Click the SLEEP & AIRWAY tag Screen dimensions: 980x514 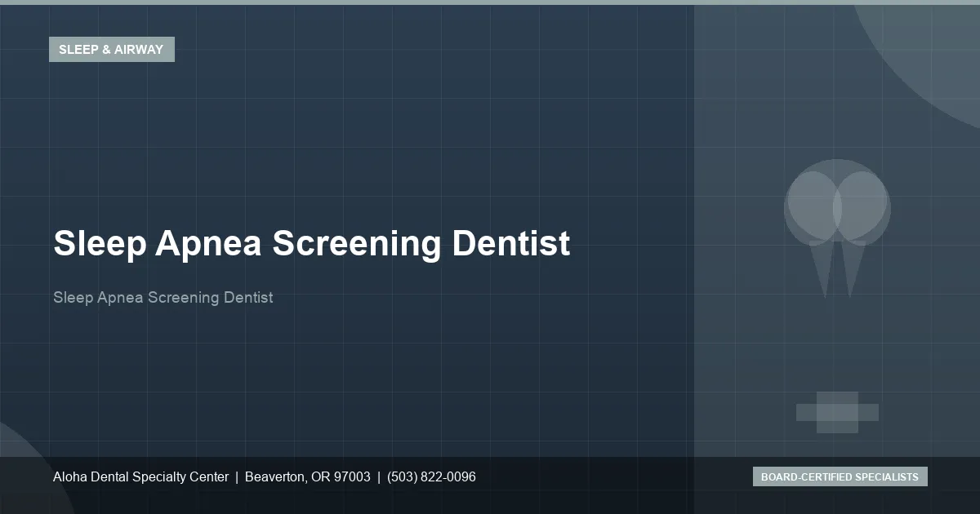click(112, 49)
